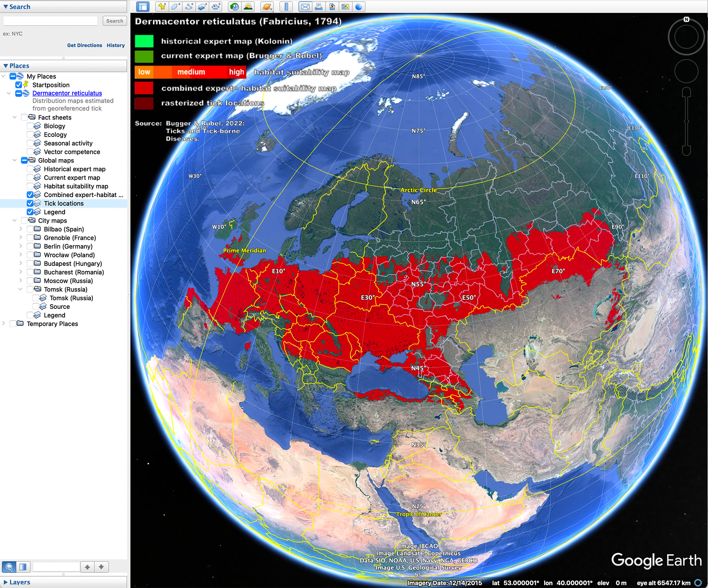Select the Add Image Overlay tool
The image size is (708, 588).
coord(202,7)
